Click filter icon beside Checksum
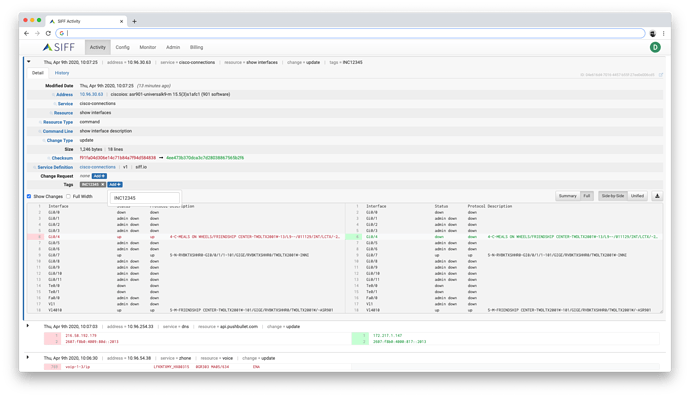The image size is (690, 396). pos(48,158)
